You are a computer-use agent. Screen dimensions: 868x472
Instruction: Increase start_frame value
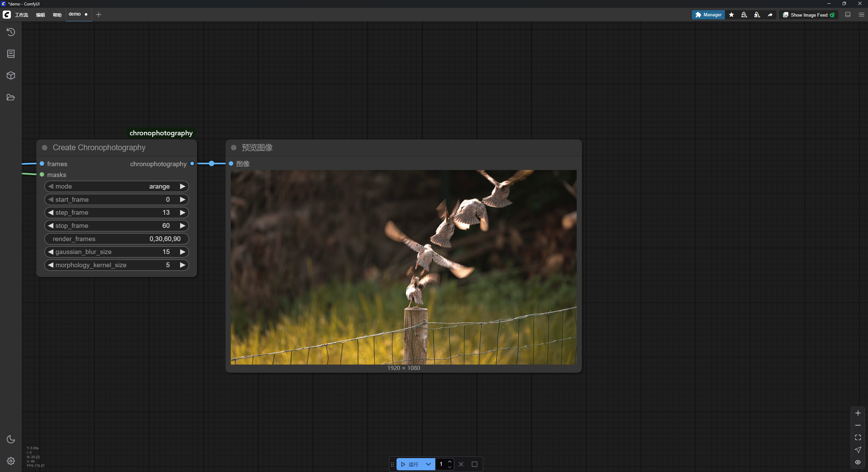point(182,199)
